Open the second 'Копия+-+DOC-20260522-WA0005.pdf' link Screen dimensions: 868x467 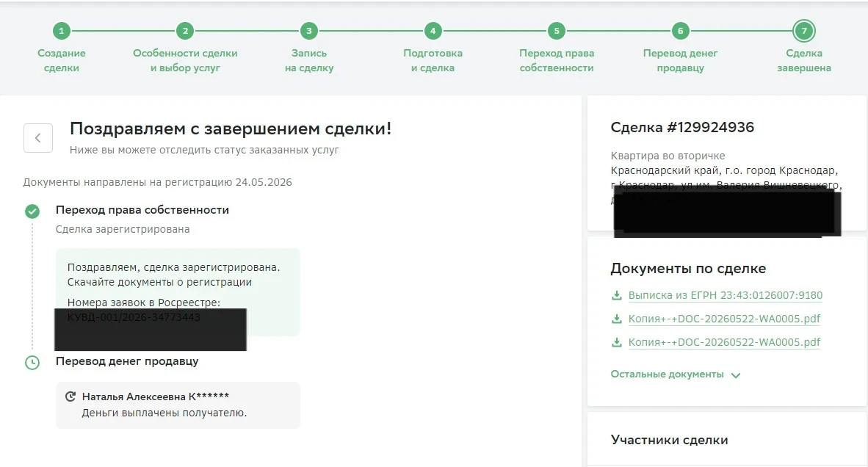coord(724,342)
